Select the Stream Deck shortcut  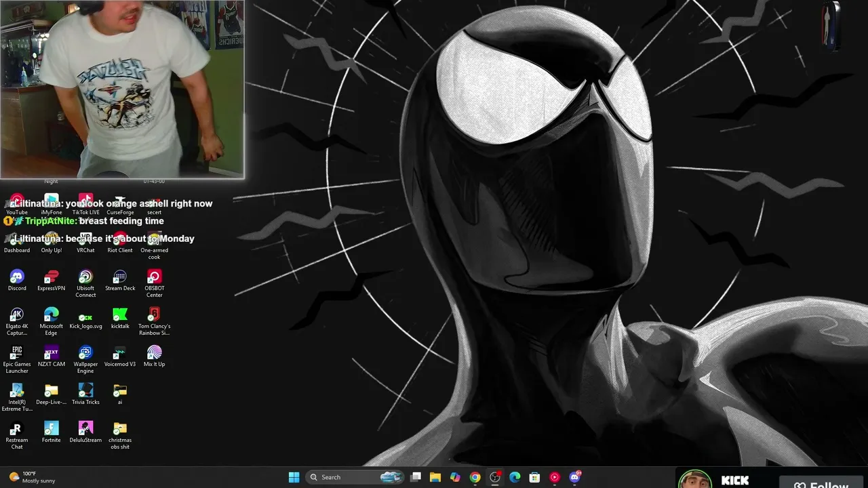pos(120,280)
